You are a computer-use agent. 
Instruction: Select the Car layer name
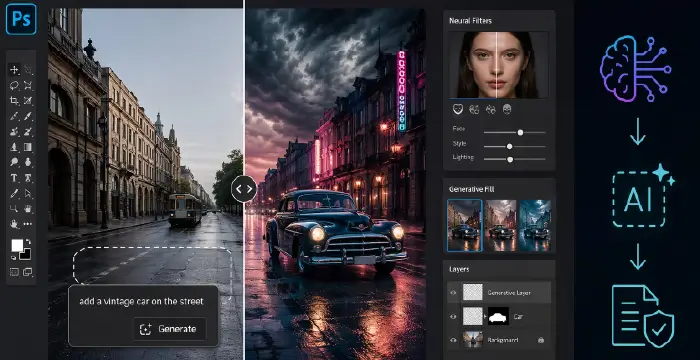pyautogui.click(x=518, y=317)
